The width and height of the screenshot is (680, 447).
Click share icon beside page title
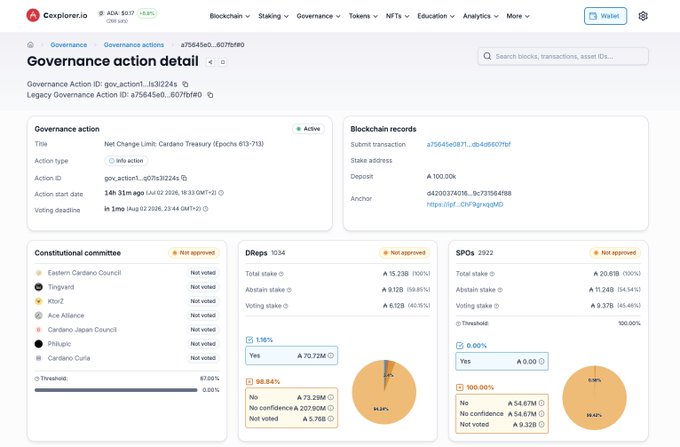click(210, 62)
